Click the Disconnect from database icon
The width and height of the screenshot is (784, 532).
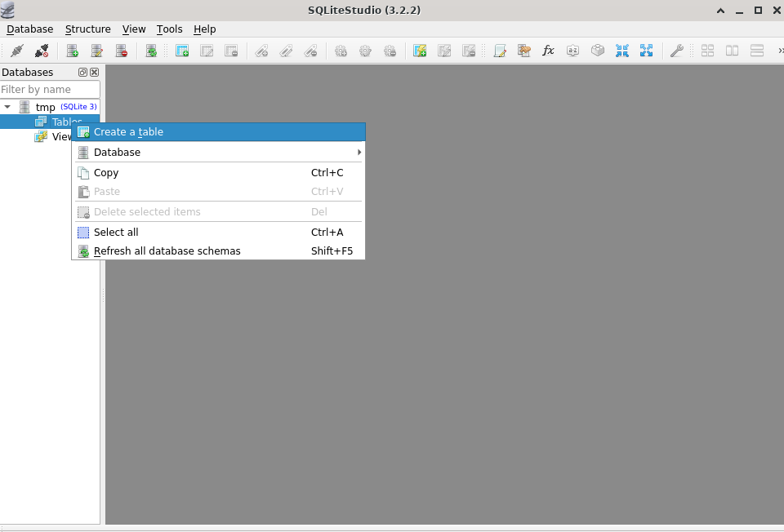[x=42, y=51]
